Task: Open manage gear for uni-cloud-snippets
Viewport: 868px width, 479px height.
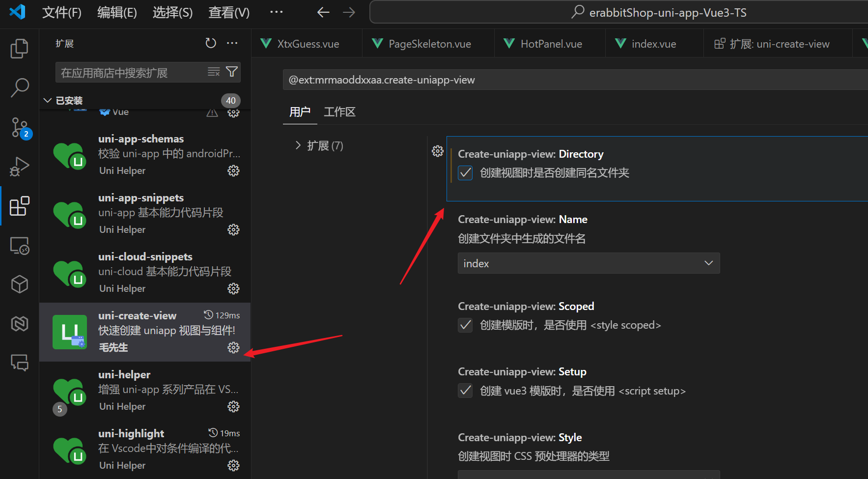Action: click(233, 288)
